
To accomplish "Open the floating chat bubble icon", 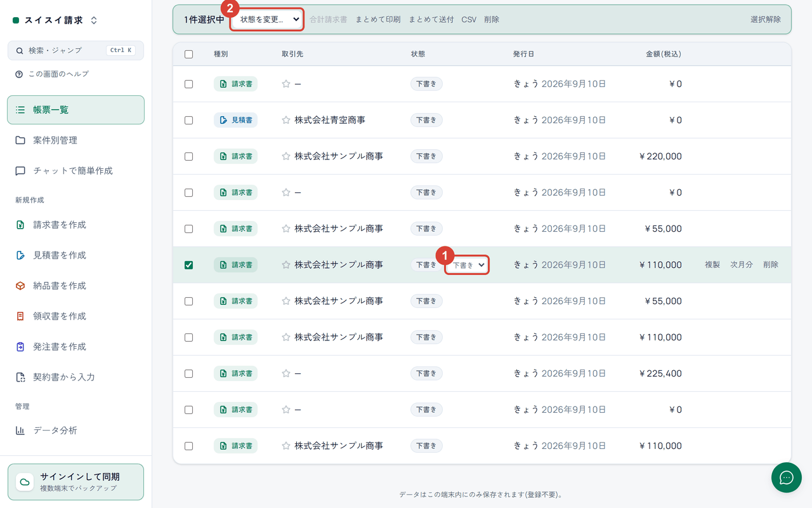I will [787, 478].
